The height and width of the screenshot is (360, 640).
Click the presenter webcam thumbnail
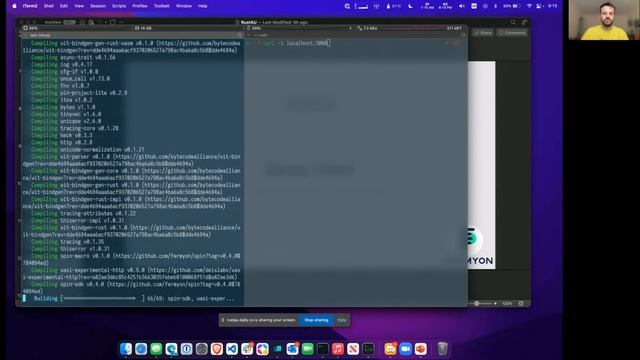pos(604,20)
